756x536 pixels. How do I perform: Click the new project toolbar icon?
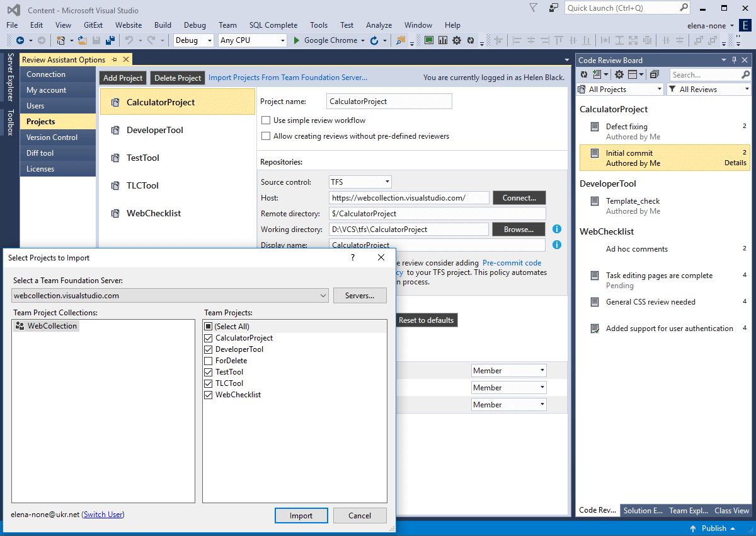click(60, 40)
